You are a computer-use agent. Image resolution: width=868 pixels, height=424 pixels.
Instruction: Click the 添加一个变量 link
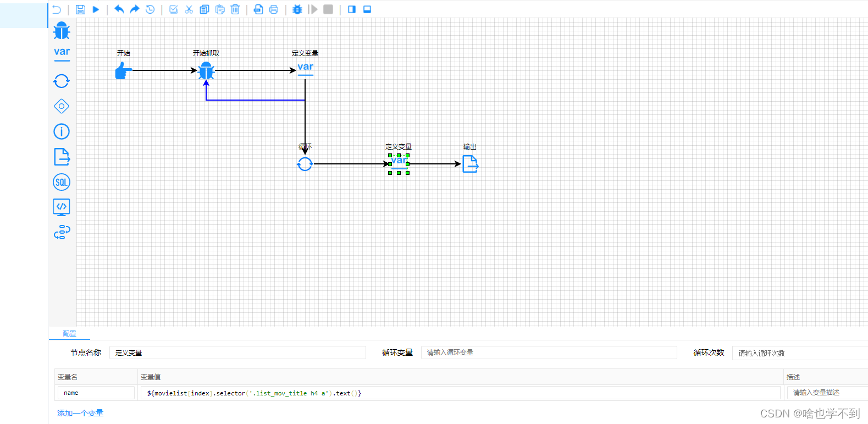click(80, 413)
